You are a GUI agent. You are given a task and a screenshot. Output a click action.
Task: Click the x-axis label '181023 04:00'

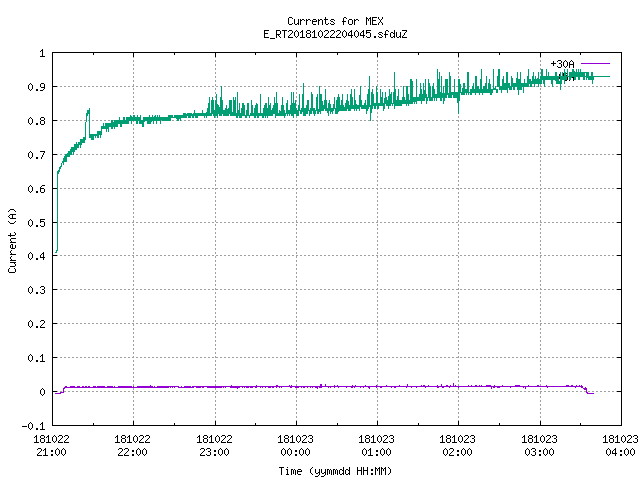620,446
